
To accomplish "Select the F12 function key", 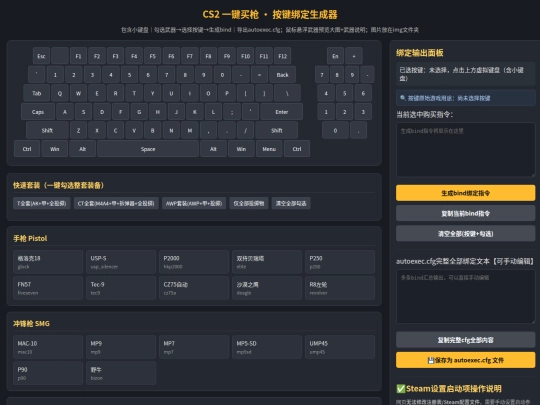I will tap(282, 56).
